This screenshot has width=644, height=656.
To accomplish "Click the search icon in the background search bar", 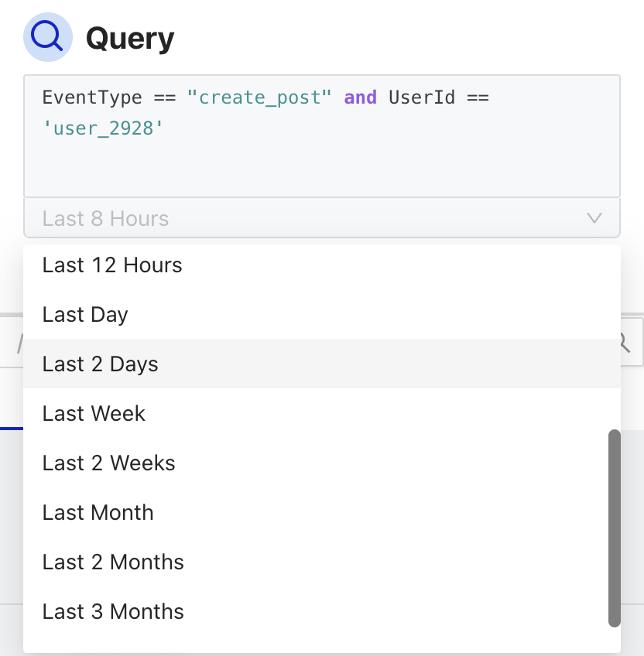I will [x=624, y=341].
